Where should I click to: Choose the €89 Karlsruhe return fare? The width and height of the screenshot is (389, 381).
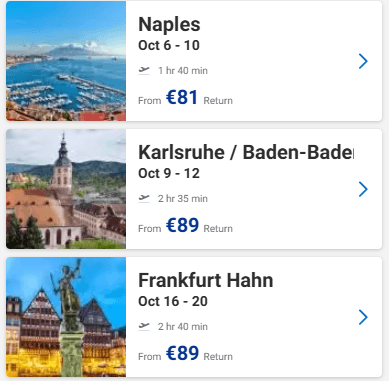click(x=182, y=226)
